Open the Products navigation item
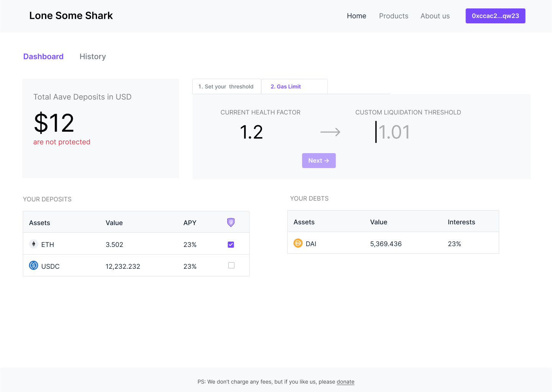552x392 pixels. pos(394,16)
